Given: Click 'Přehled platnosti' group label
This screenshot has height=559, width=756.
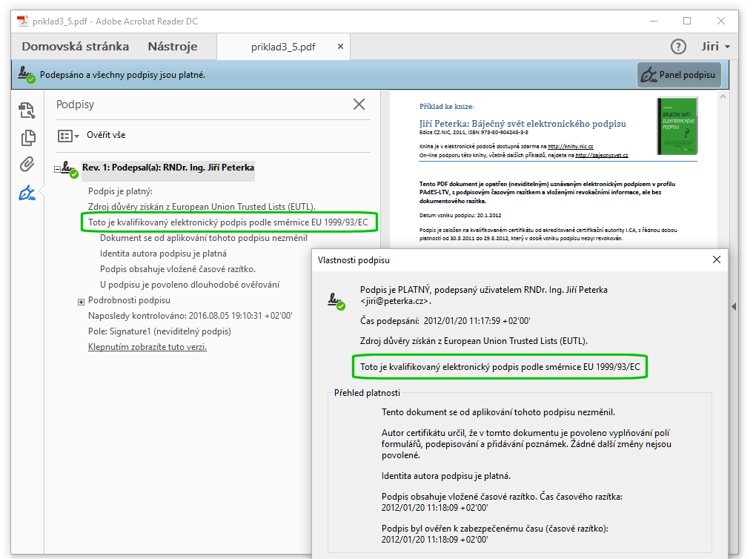Looking at the screenshot, I should pyautogui.click(x=367, y=393).
